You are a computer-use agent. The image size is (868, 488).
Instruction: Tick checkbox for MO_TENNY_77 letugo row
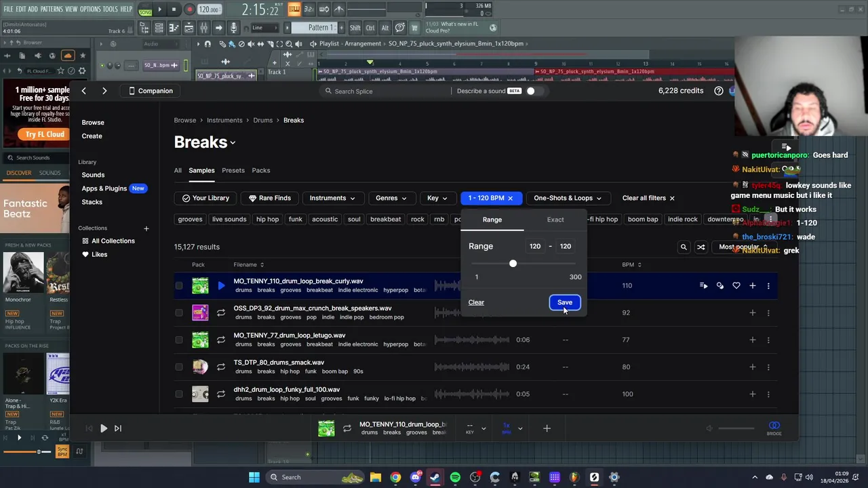[x=179, y=340]
